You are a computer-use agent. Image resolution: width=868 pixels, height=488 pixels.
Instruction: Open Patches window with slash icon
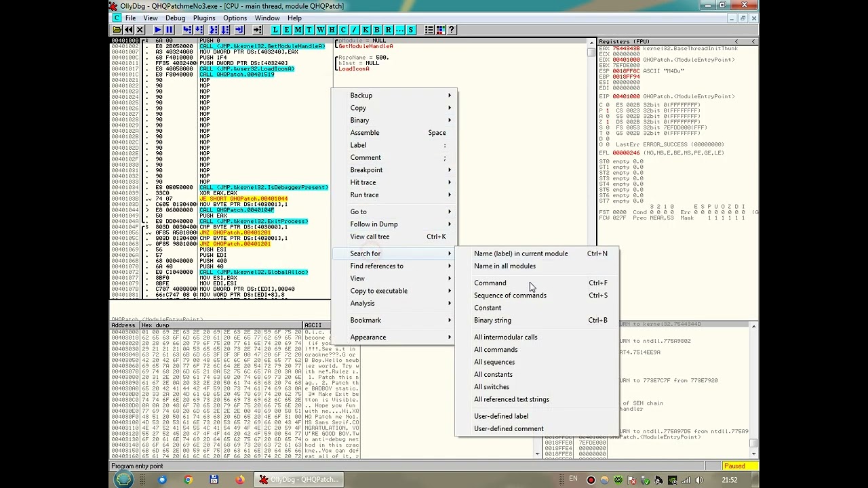[355, 30]
